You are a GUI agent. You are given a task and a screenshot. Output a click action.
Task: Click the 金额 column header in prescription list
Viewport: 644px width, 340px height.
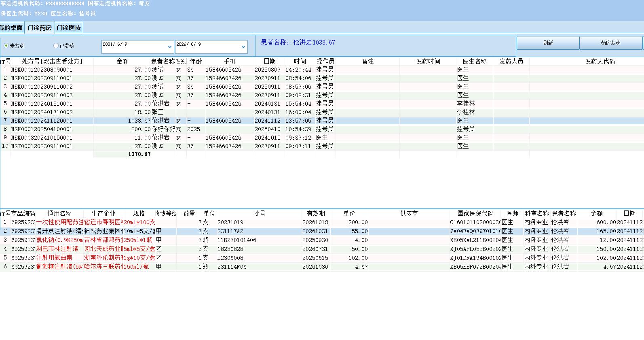(122, 61)
